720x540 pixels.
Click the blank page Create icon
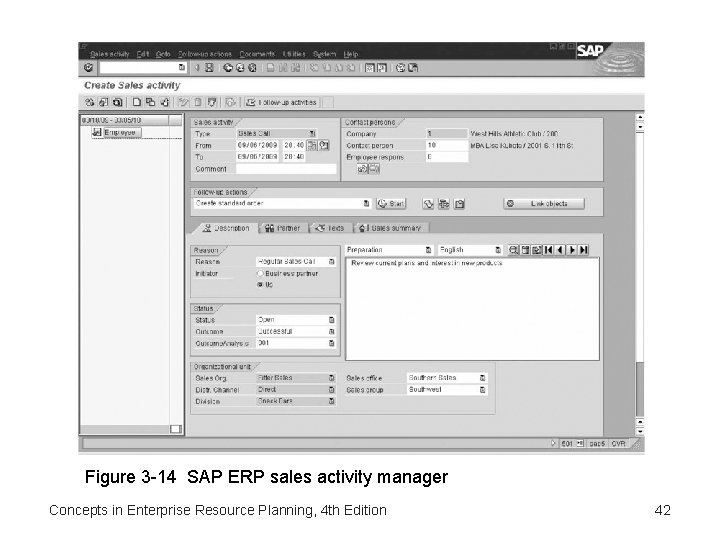[137, 102]
